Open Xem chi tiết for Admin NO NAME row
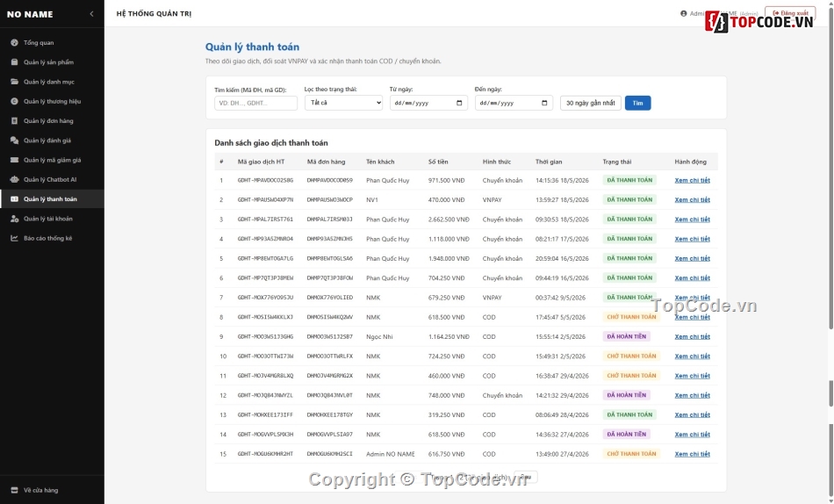834x504 pixels. [692, 454]
